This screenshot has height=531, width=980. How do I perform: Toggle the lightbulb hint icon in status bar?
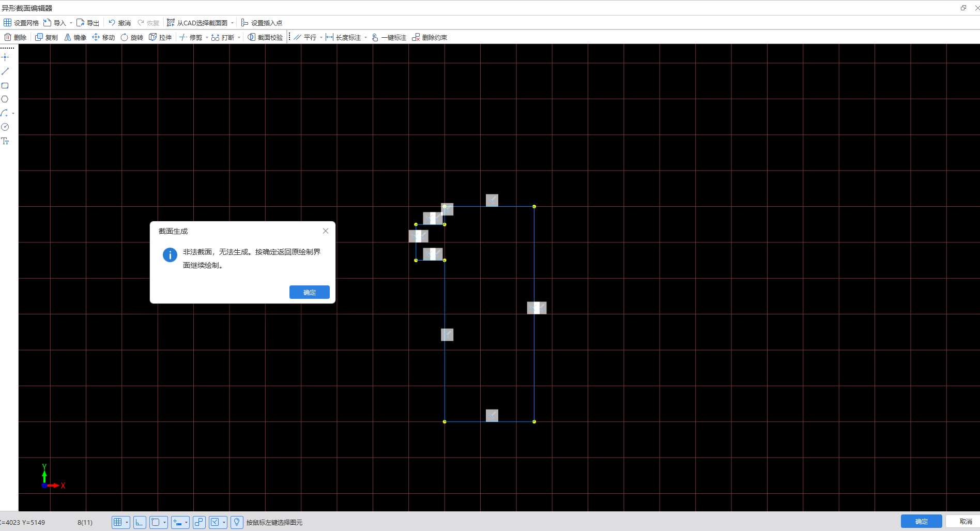(237, 522)
